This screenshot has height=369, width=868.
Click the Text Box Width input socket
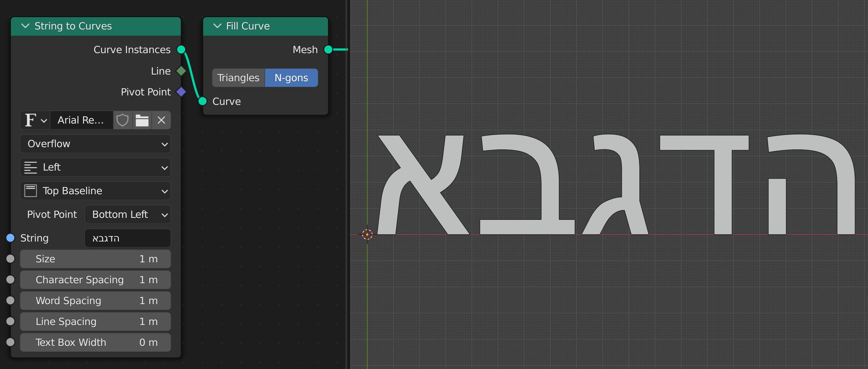click(x=11, y=342)
